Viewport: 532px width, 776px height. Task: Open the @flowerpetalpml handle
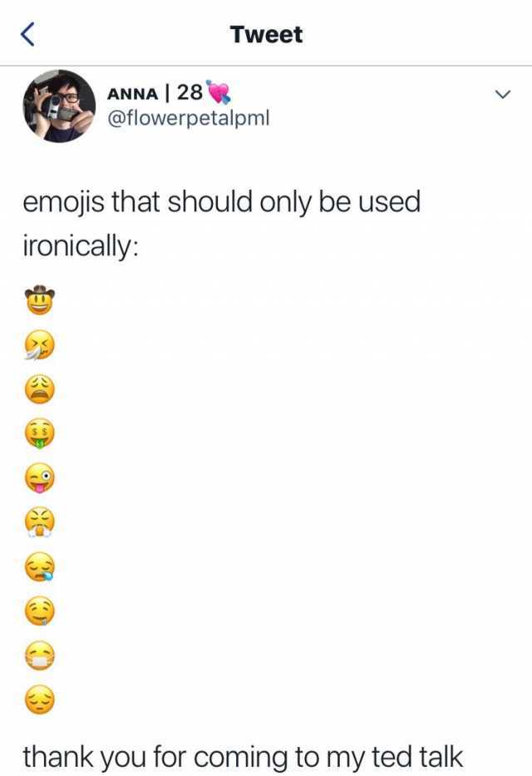(x=189, y=119)
